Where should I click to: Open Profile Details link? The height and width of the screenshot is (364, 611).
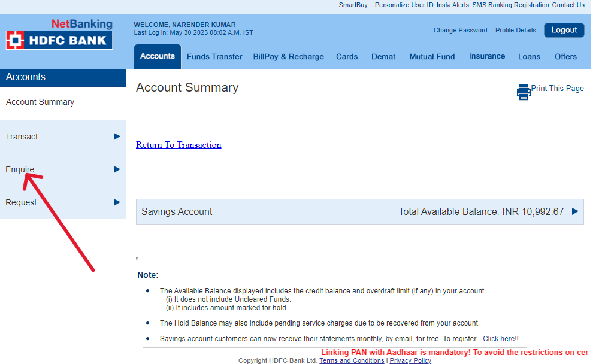coord(516,30)
